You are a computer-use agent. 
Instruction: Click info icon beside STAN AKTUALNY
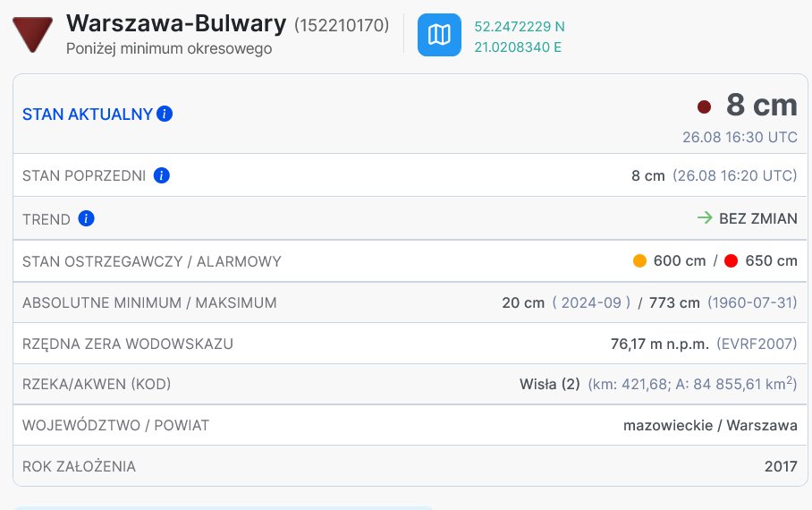[165, 114]
